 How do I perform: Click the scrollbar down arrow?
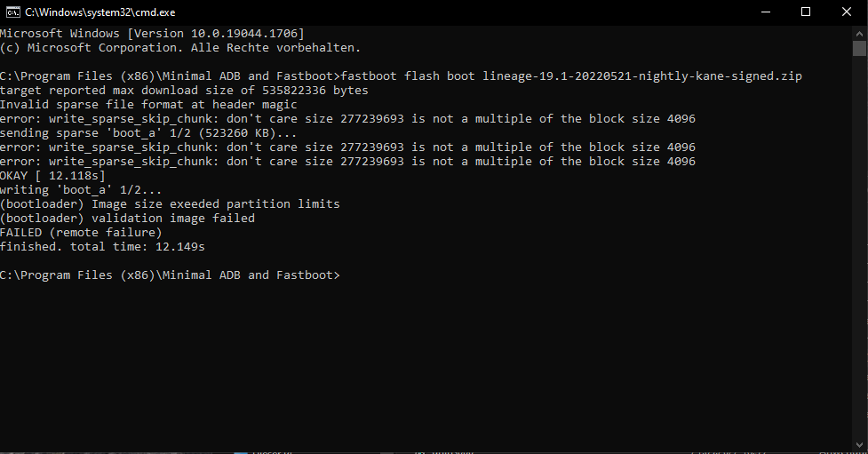[x=859, y=444]
